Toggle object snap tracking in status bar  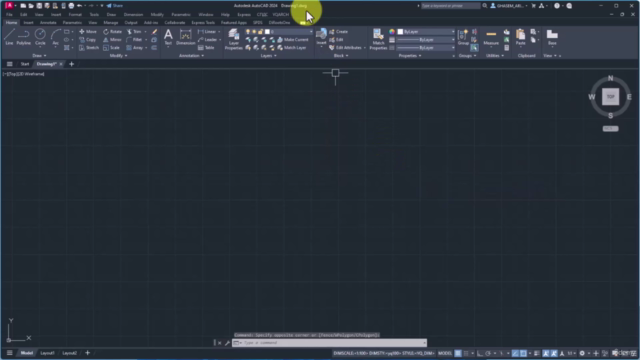coord(515,353)
